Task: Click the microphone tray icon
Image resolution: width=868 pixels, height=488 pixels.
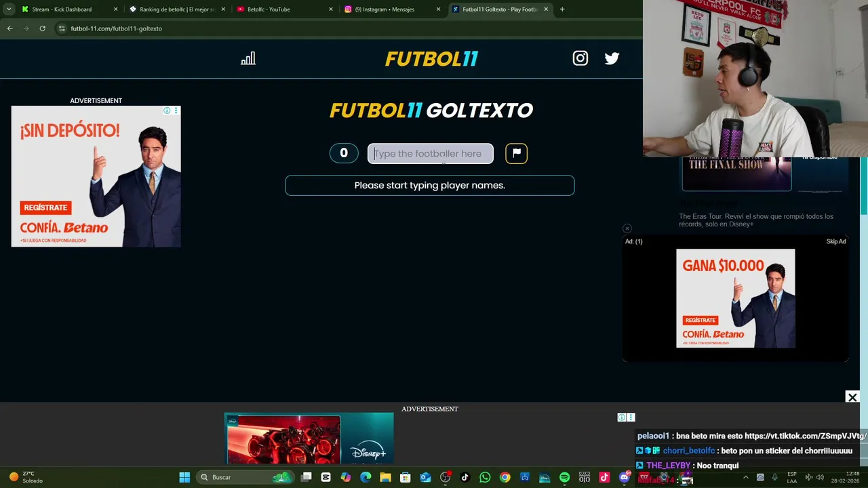Action: (x=774, y=477)
